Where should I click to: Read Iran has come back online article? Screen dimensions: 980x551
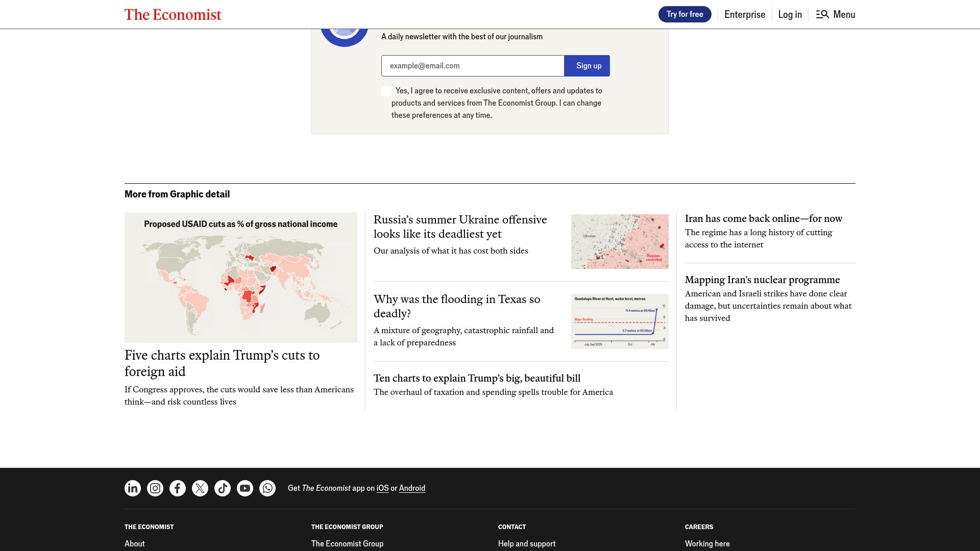pyautogui.click(x=764, y=218)
